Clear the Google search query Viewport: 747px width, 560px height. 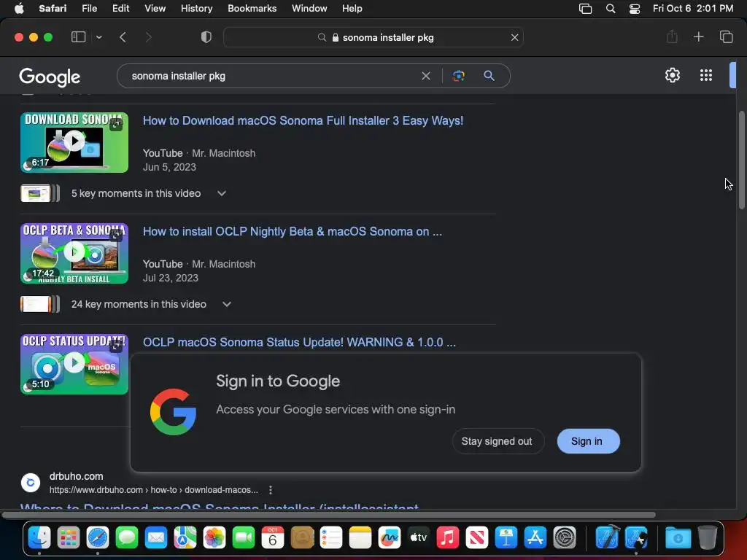426,76
